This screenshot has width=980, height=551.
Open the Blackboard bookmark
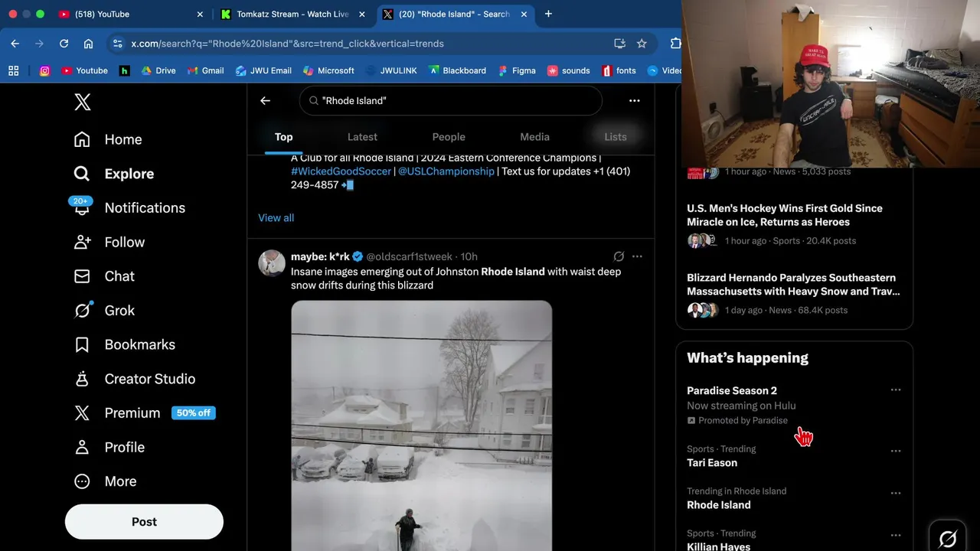click(457, 70)
